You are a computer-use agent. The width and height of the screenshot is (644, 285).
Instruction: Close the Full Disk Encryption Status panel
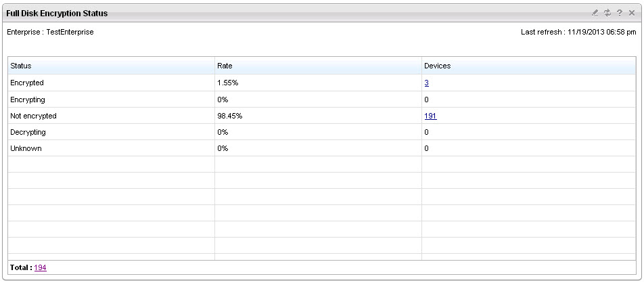tap(632, 13)
